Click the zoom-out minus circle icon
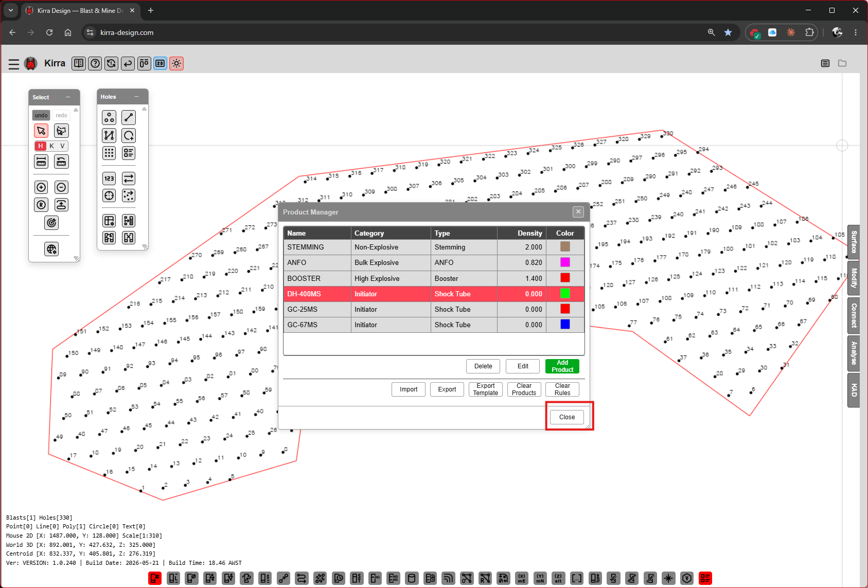 61,187
